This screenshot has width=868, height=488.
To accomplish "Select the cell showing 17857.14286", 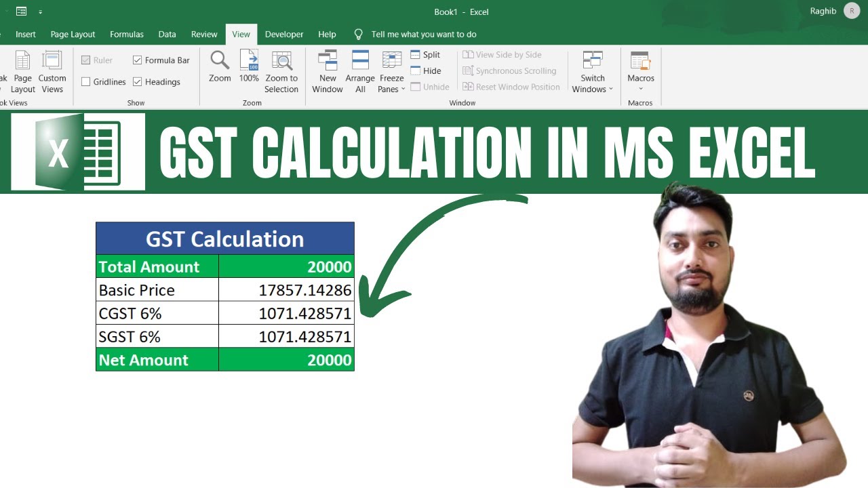I will pos(286,290).
